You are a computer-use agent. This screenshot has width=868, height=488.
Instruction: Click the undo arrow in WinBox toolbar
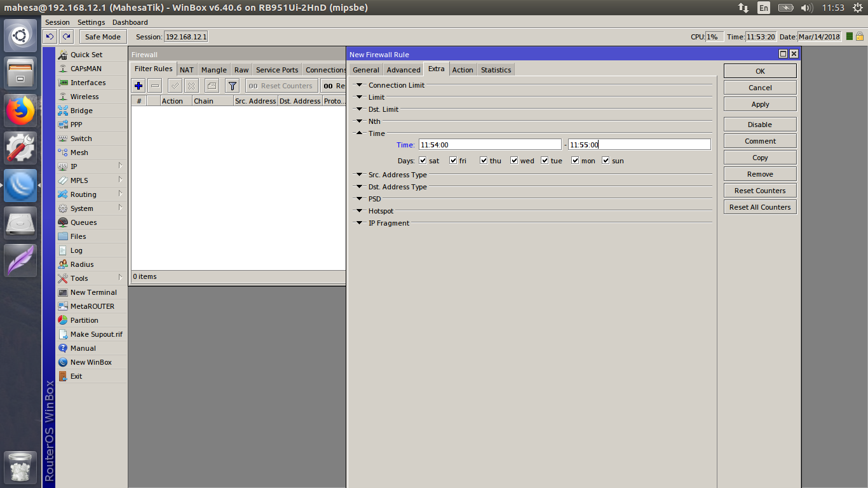50,37
